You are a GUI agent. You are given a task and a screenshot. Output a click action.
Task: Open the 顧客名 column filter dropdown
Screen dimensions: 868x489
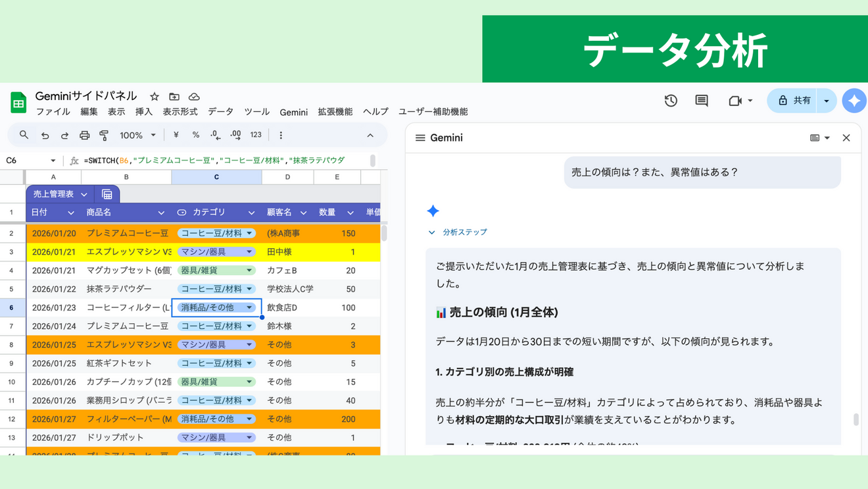pos(303,213)
